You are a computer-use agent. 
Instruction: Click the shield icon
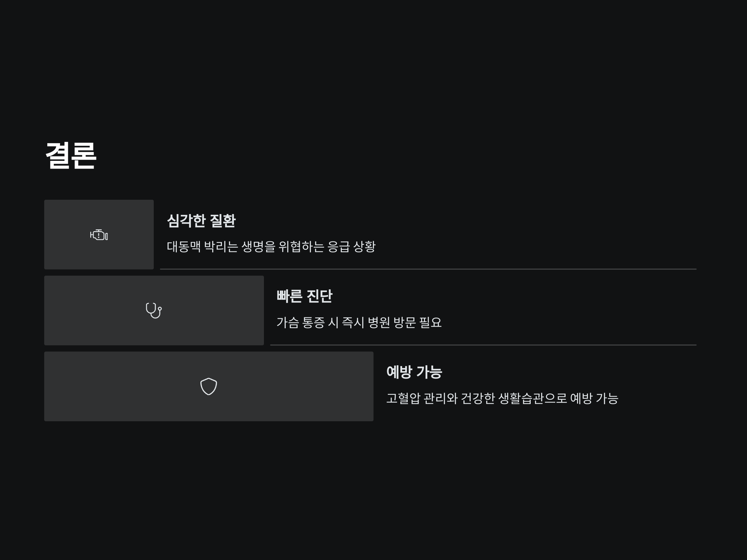[209, 386]
